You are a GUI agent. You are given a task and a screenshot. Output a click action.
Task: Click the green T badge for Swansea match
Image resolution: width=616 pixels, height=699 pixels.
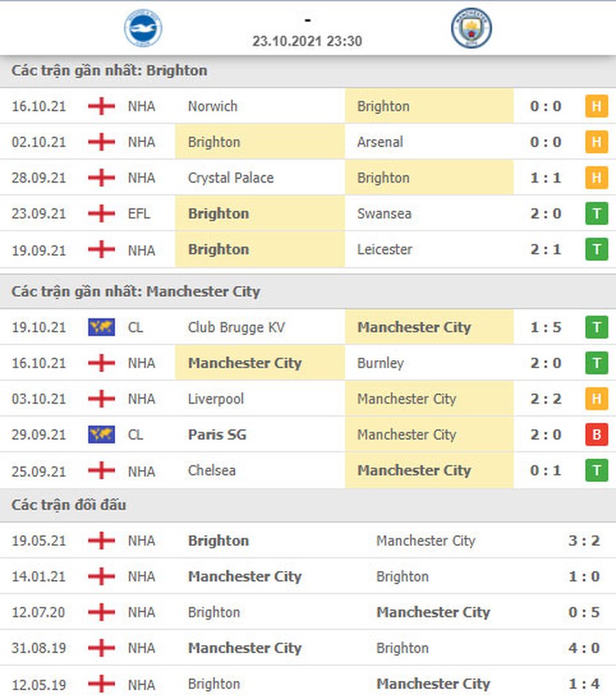click(596, 214)
